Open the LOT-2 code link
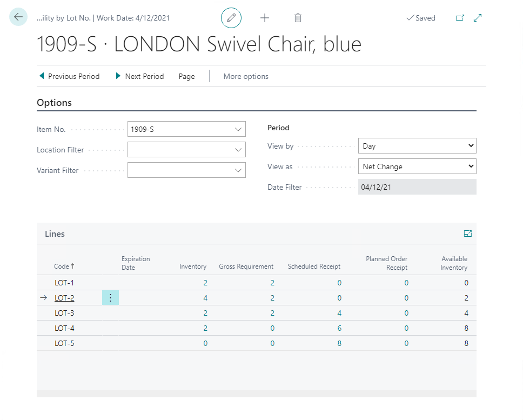The height and width of the screenshot is (420, 523). 64,298
